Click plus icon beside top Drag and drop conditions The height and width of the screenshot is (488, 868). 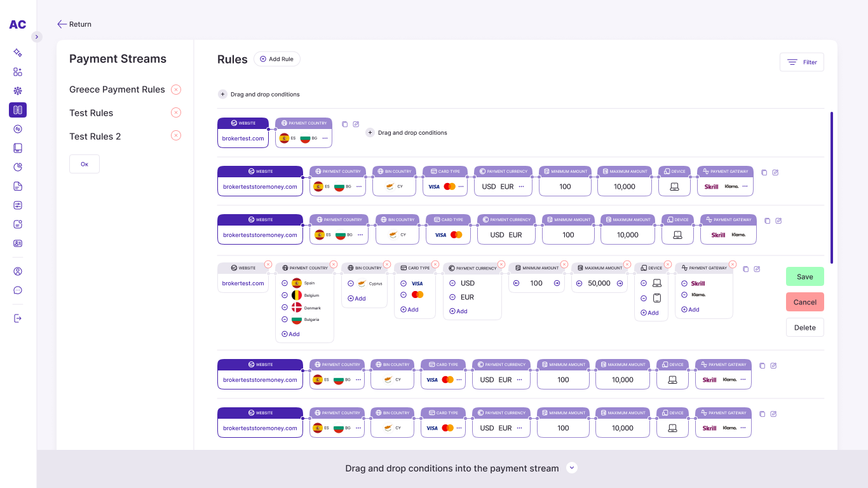point(222,94)
